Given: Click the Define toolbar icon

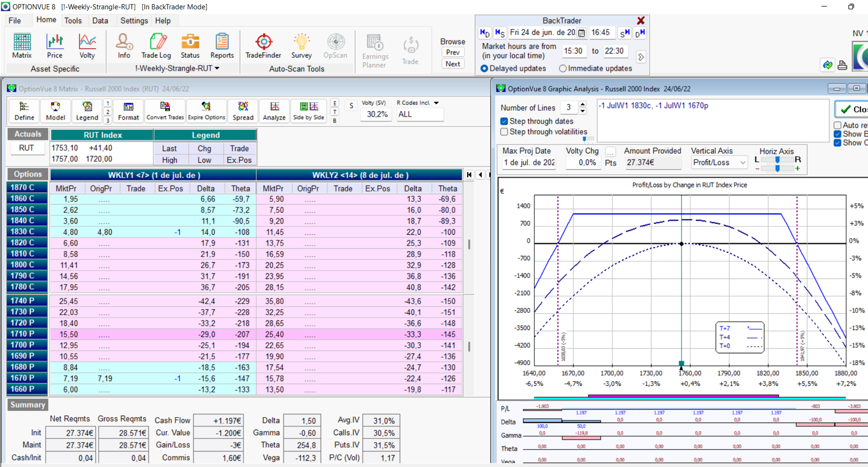Looking at the screenshot, I should tap(24, 111).
